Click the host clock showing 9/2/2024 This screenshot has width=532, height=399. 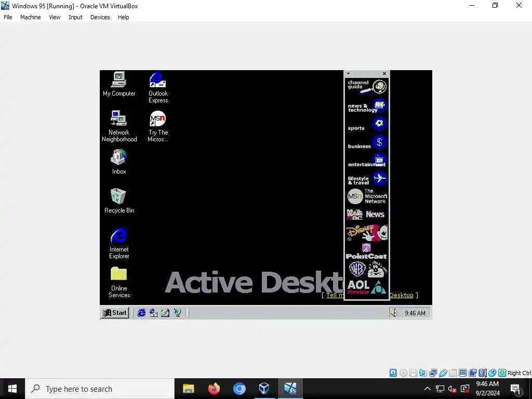pyautogui.click(x=487, y=389)
